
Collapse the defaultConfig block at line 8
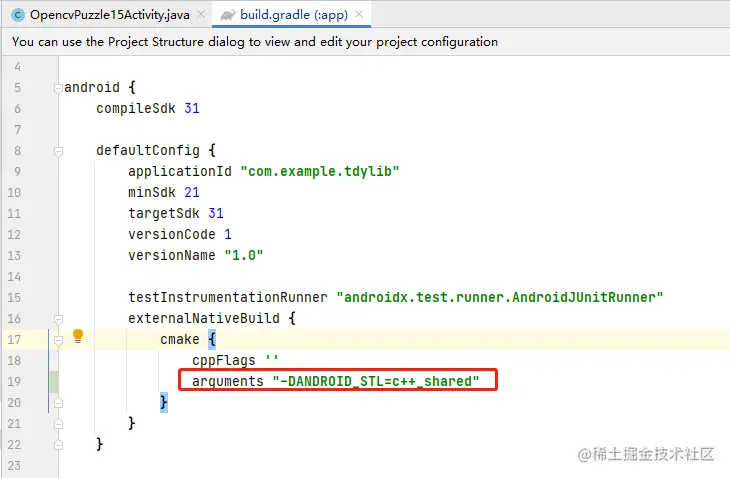pyautogui.click(x=58, y=151)
